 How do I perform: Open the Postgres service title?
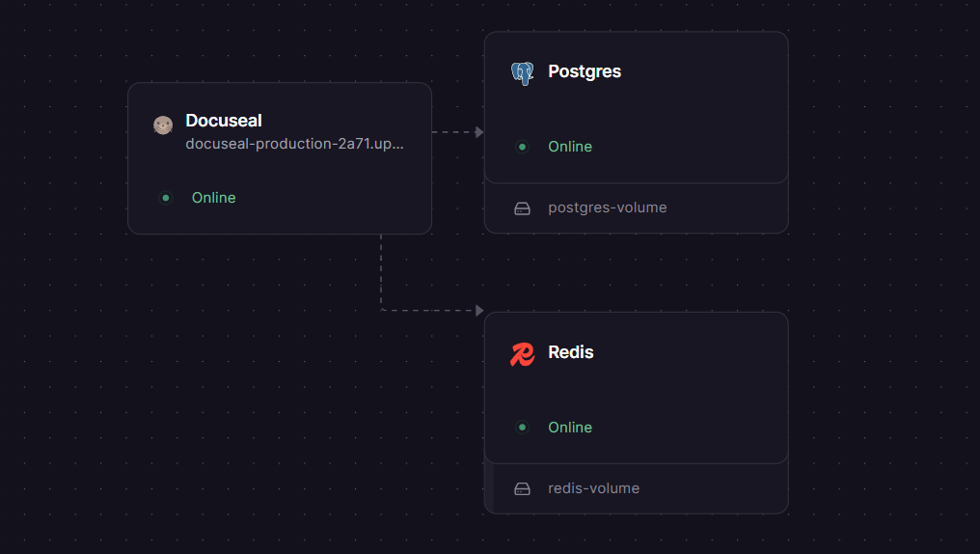[585, 71]
